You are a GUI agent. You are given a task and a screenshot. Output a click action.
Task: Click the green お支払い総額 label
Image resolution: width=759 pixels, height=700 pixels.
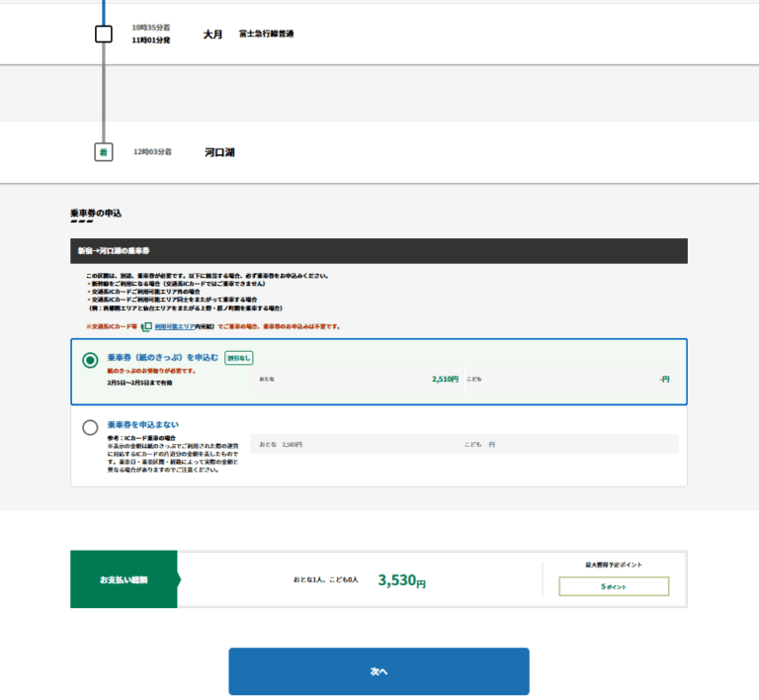[x=124, y=579]
